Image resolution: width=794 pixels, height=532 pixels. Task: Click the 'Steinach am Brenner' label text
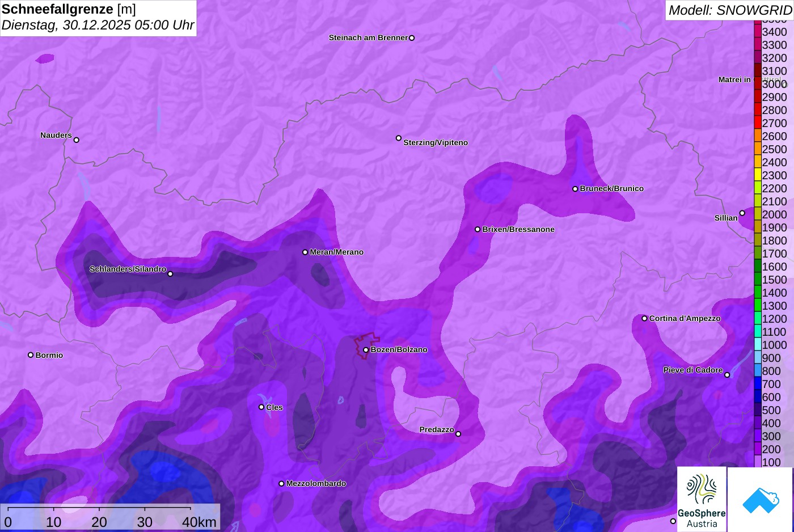coord(369,38)
